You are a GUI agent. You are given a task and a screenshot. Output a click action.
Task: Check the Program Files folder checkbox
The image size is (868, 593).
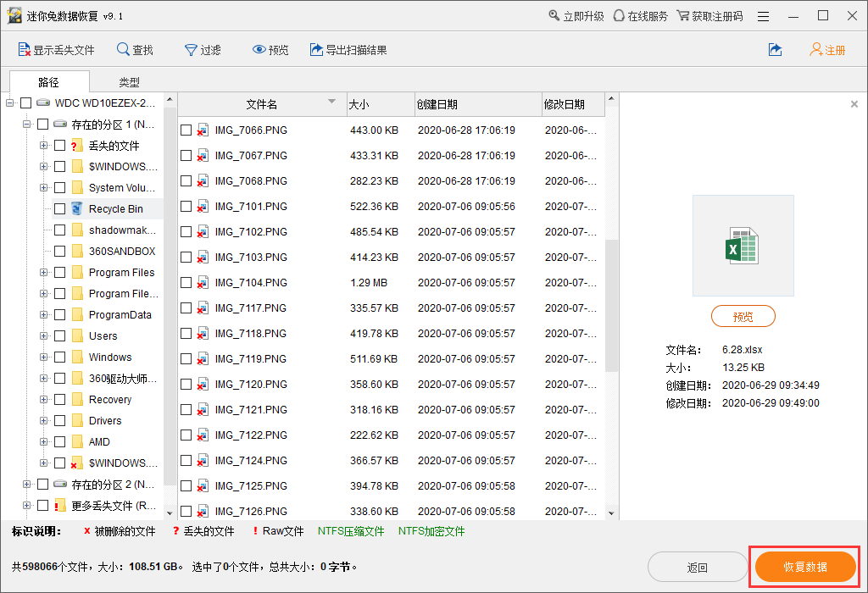[x=60, y=272]
